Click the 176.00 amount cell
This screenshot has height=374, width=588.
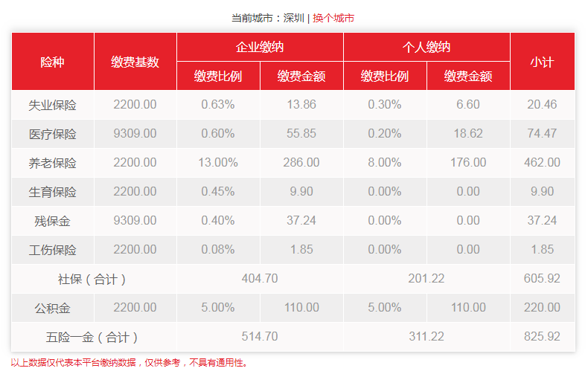[468, 163]
